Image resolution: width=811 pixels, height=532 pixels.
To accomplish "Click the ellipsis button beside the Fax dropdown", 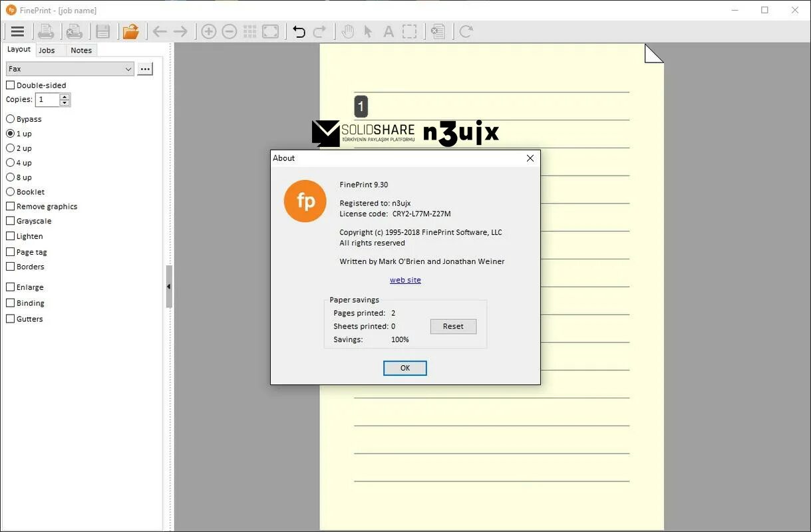I will click(145, 68).
